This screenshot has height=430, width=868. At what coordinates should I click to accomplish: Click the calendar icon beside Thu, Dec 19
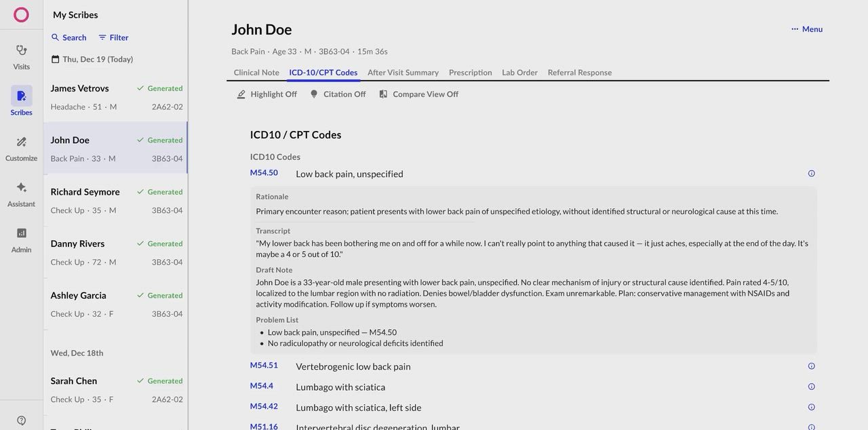(x=55, y=59)
